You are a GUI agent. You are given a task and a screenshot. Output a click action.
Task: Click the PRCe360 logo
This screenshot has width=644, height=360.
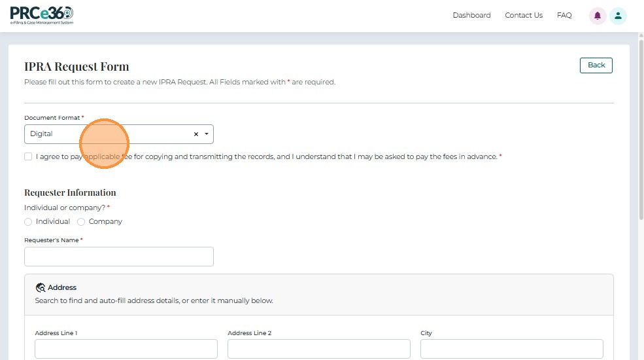[x=42, y=15]
